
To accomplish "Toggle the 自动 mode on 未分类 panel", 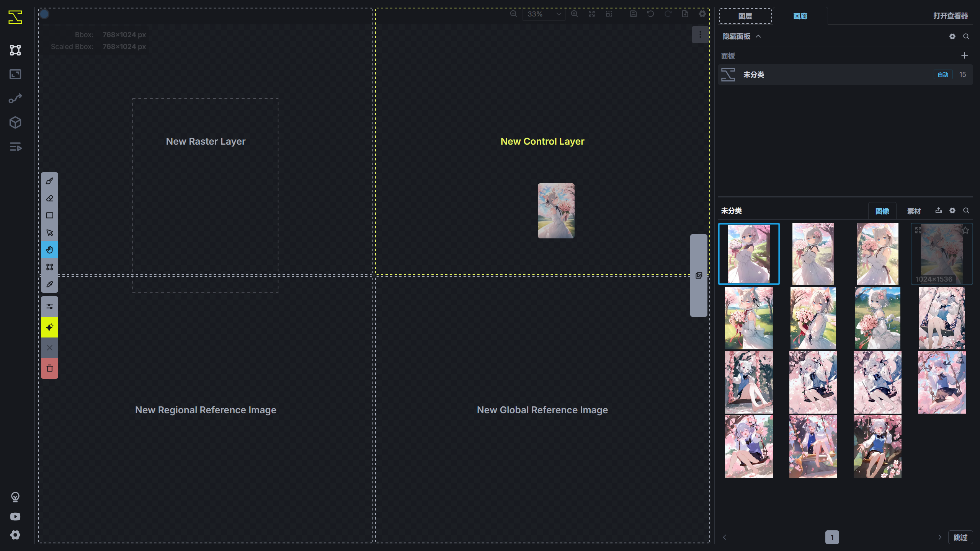I will pos(943,75).
